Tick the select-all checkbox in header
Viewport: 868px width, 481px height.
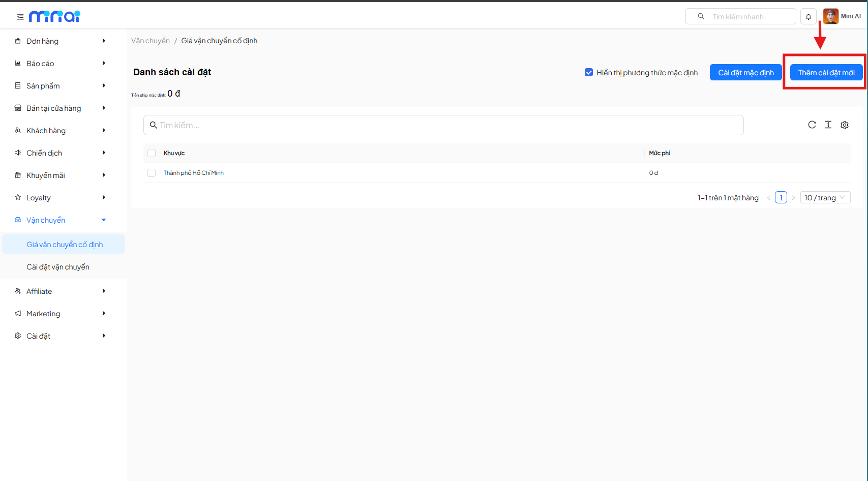pyautogui.click(x=152, y=153)
